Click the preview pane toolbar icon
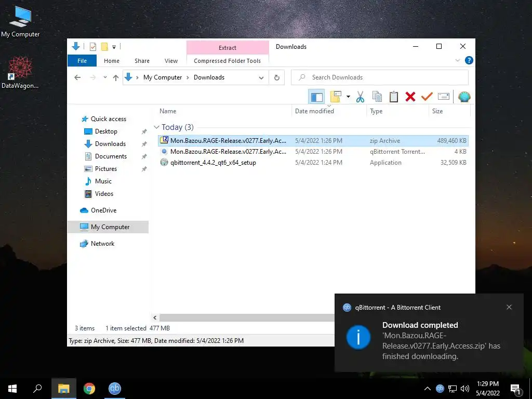This screenshot has width=532, height=399. (316, 97)
